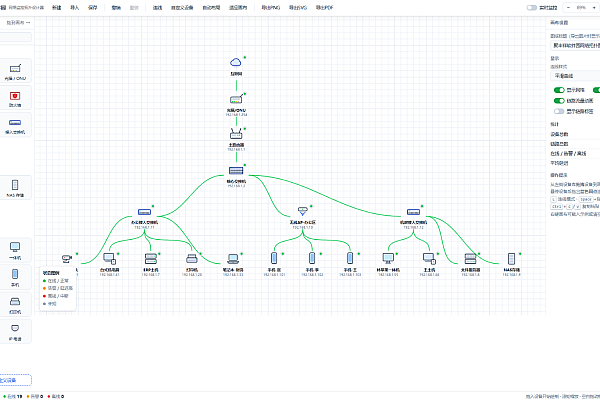Click the middle phone node under the AP
This screenshot has width=600, height=400.
click(312, 258)
